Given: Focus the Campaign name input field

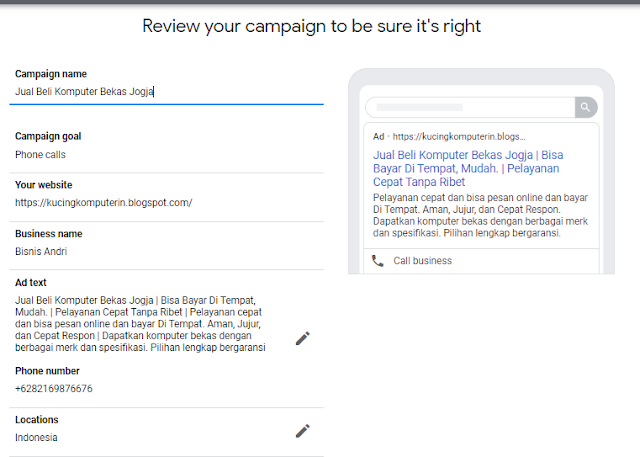Looking at the screenshot, I should tap(167, 92).
